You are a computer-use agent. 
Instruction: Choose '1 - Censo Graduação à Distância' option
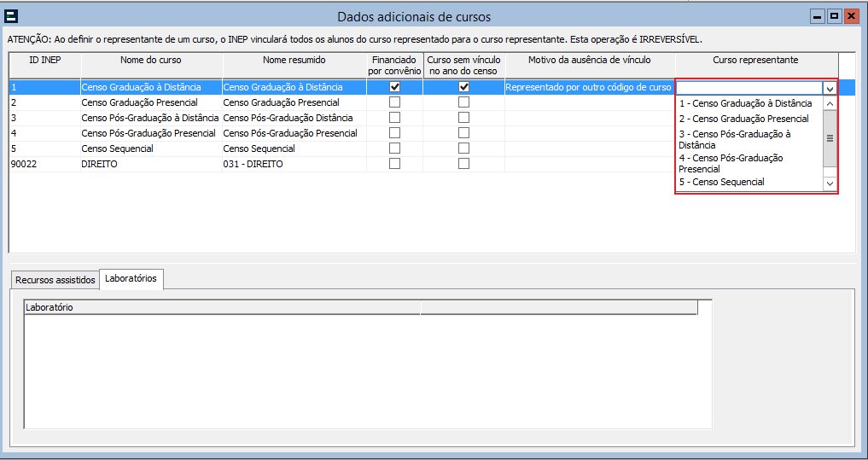tap(746, 103)
